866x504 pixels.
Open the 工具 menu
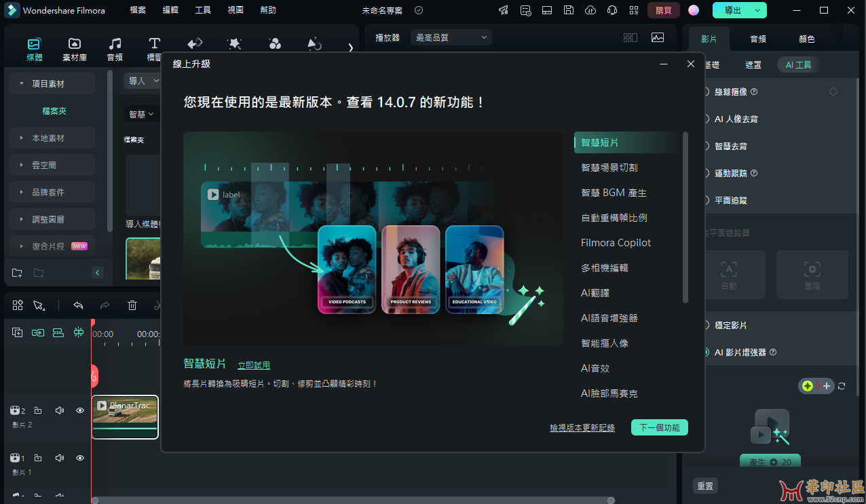coord(203,10)
